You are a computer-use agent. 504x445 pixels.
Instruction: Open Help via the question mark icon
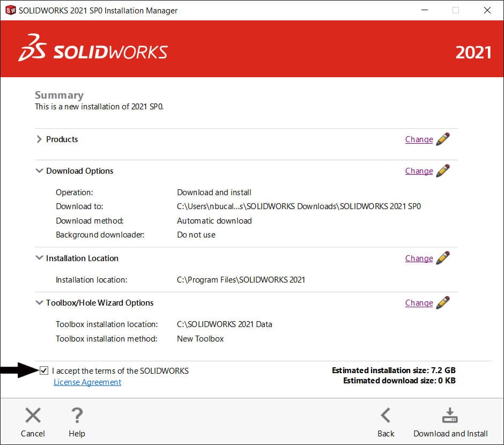[77, 415]
